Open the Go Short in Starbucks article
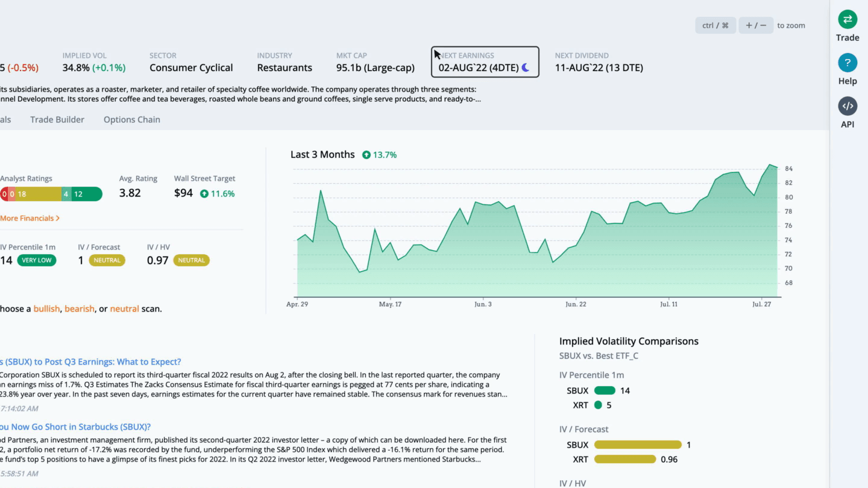 click(75, 427)
